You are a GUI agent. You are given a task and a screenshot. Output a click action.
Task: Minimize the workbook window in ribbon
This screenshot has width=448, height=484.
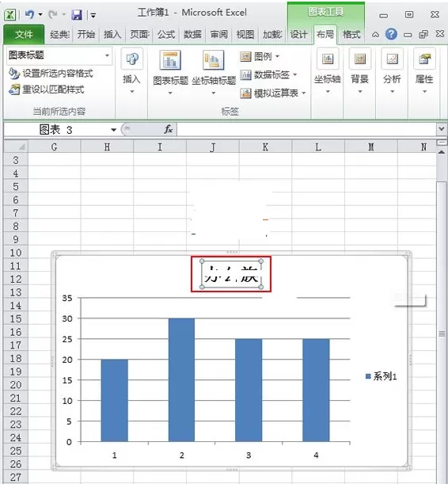point(408,35)
